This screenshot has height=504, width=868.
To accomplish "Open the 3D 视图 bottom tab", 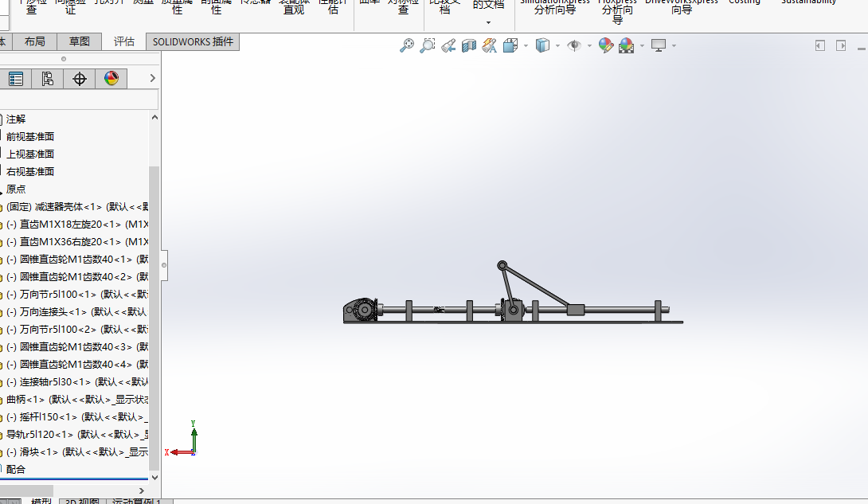I will [82, 502].
